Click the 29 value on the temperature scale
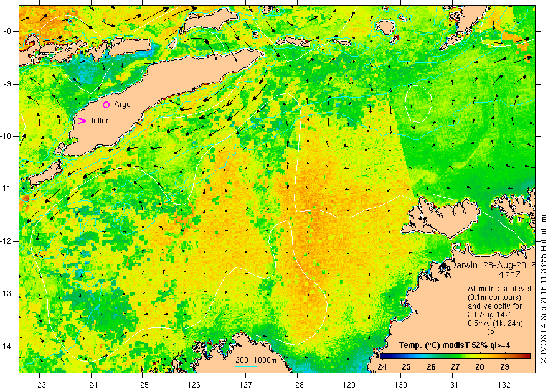This screenshot has height=392, width=548. tap(504, 367)
